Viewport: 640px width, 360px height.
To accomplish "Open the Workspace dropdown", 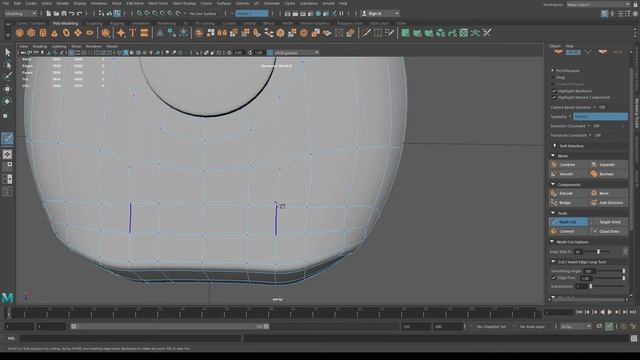I will click(x=598, y=4).
